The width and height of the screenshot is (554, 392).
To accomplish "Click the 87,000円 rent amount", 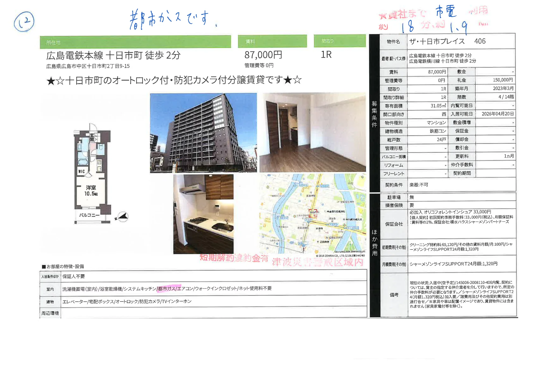I will pos(263,55).
